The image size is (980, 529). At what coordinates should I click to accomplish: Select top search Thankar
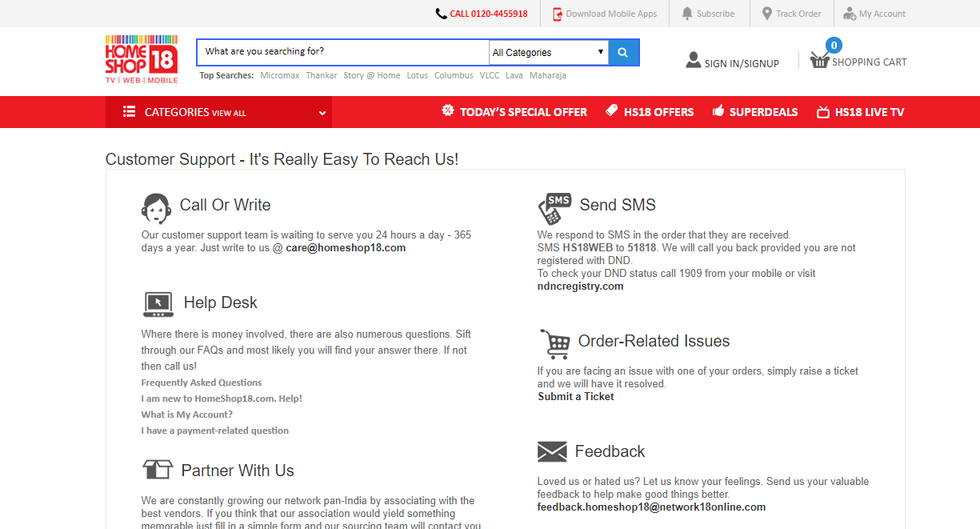click(322, 75)
